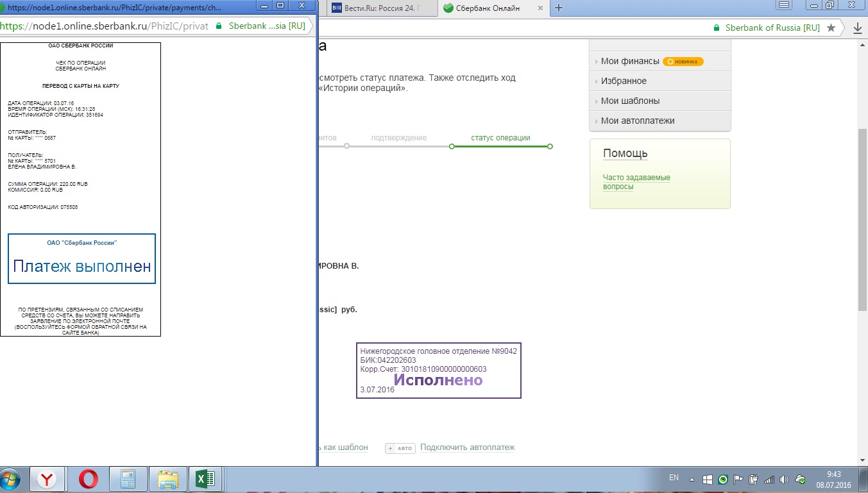
Task: Click the Windows flag tray icon
Action: click(x=708, y=480)
